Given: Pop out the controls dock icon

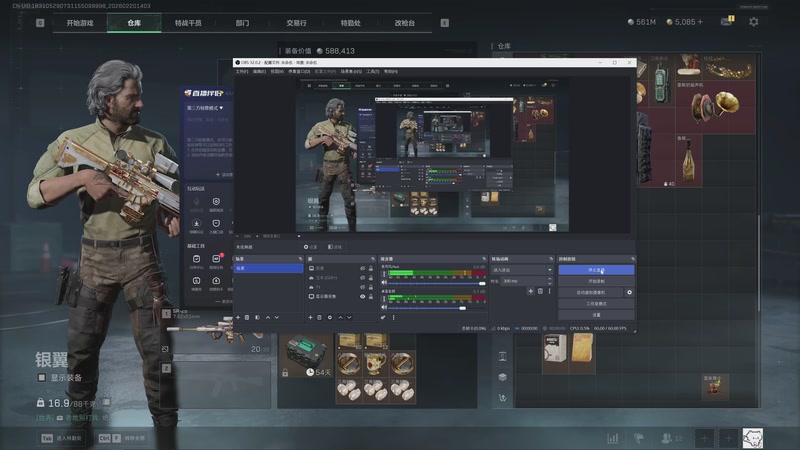Looking at the screenshot, I should click(632, 259).
